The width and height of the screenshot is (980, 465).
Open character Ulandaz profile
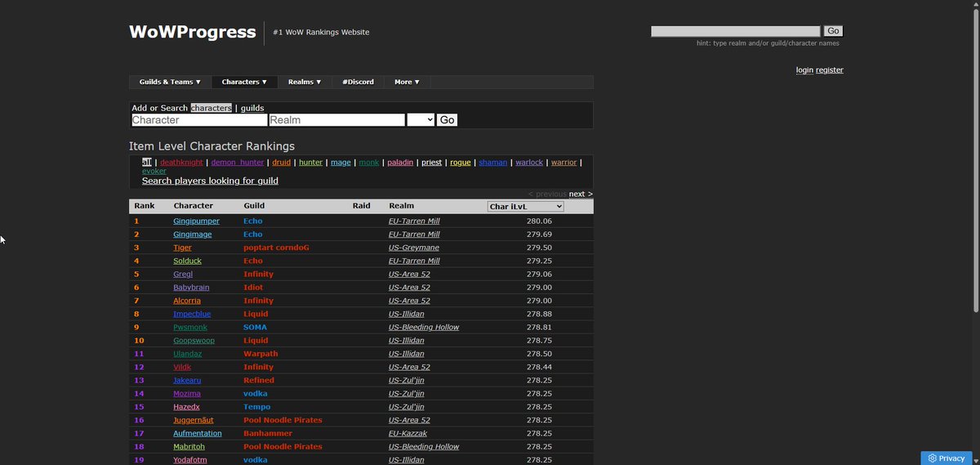pyautogui.click(x=187, y=354)
